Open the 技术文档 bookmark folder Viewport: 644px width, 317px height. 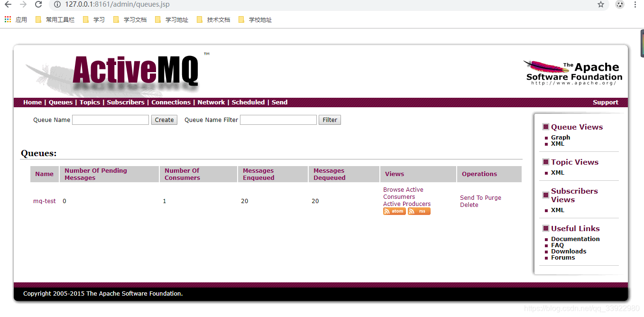213,20
